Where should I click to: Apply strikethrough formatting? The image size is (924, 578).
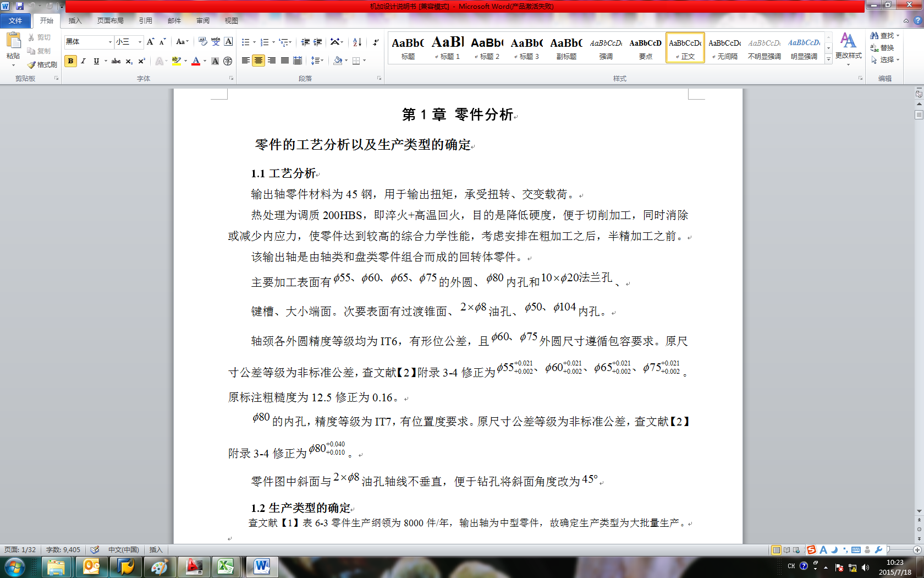pyautogui.click(x=116, y=61)
